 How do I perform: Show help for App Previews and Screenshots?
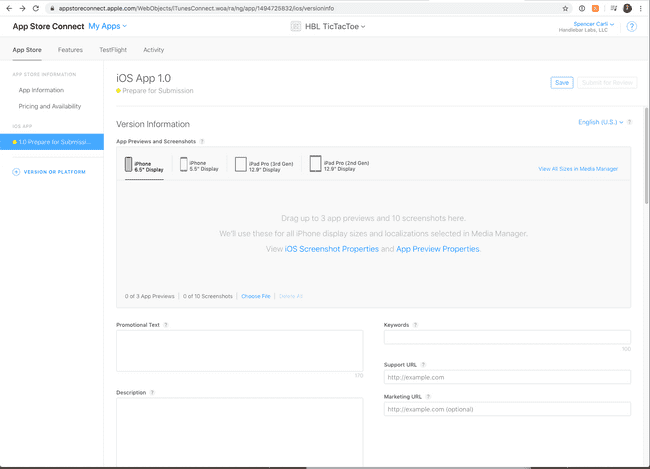coord(202,141)
